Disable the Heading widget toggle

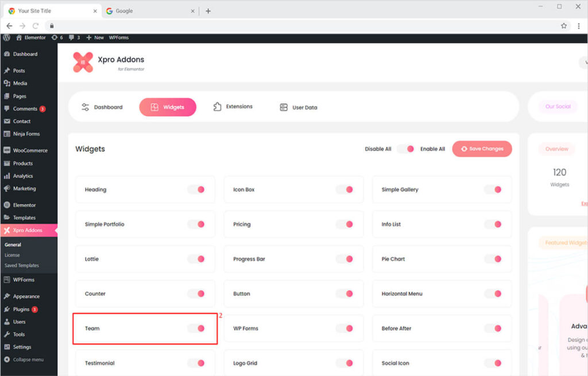(196, 189)
